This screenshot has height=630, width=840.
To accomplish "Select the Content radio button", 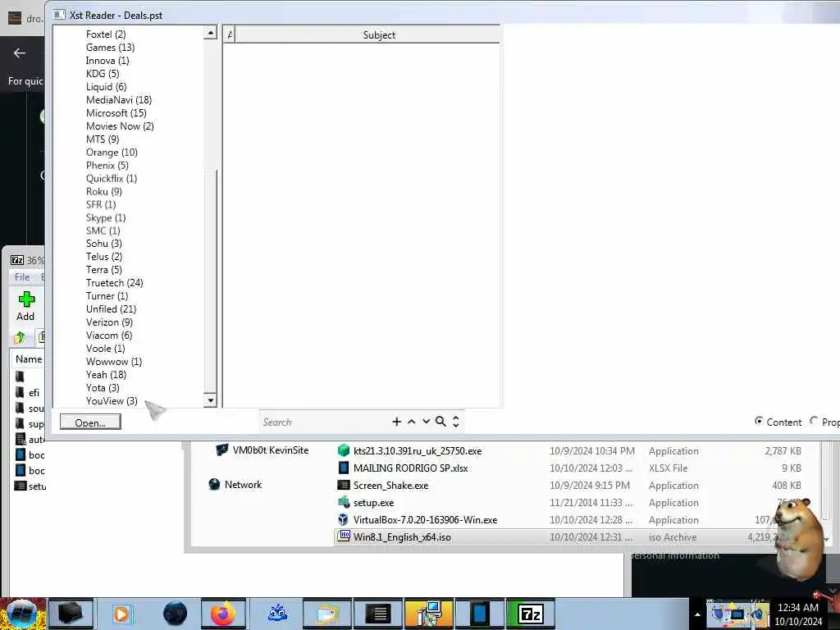I will [759, 421].
